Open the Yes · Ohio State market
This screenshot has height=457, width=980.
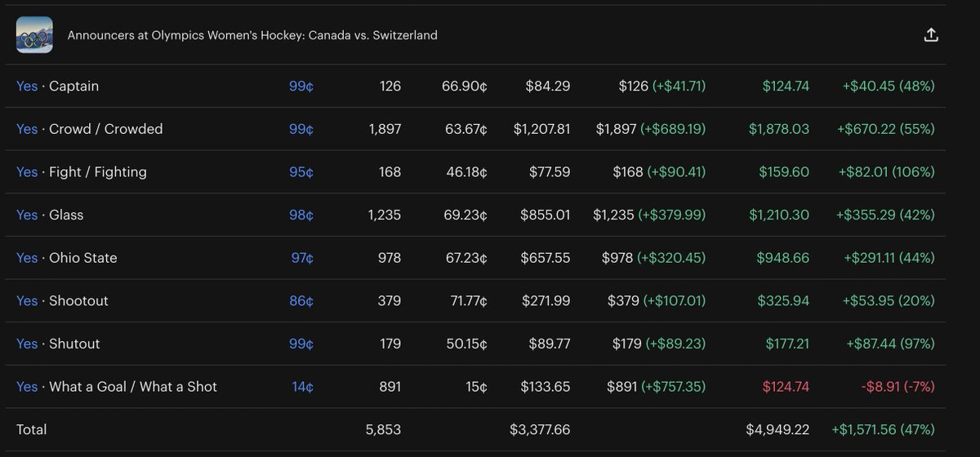tap(67, 258)
